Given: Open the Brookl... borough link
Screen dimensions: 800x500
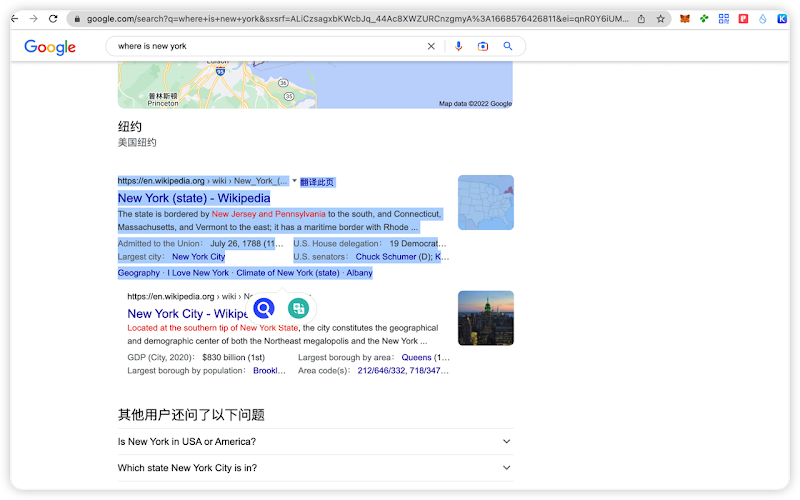Looking at the screenshot, I should pos(269,371).
